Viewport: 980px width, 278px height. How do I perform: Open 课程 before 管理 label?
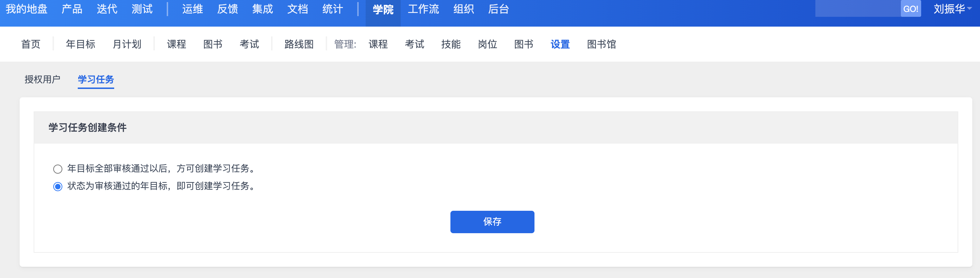click(x=176, y=44)
